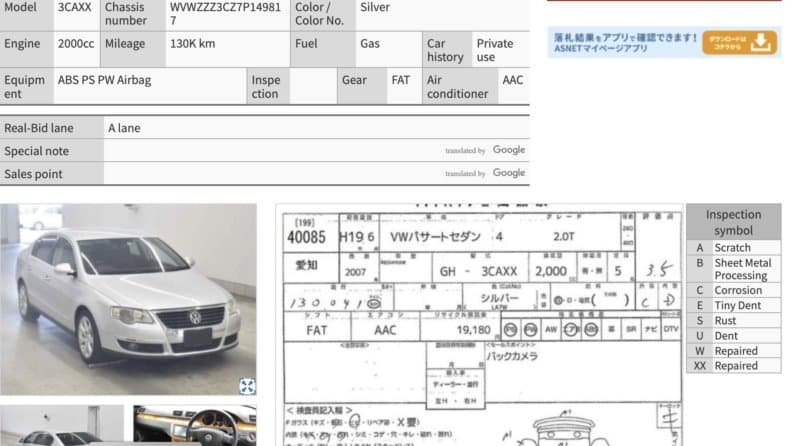Click the lot number 40085 on sheet
Screen dimensions: 800x446
point(306,237)
